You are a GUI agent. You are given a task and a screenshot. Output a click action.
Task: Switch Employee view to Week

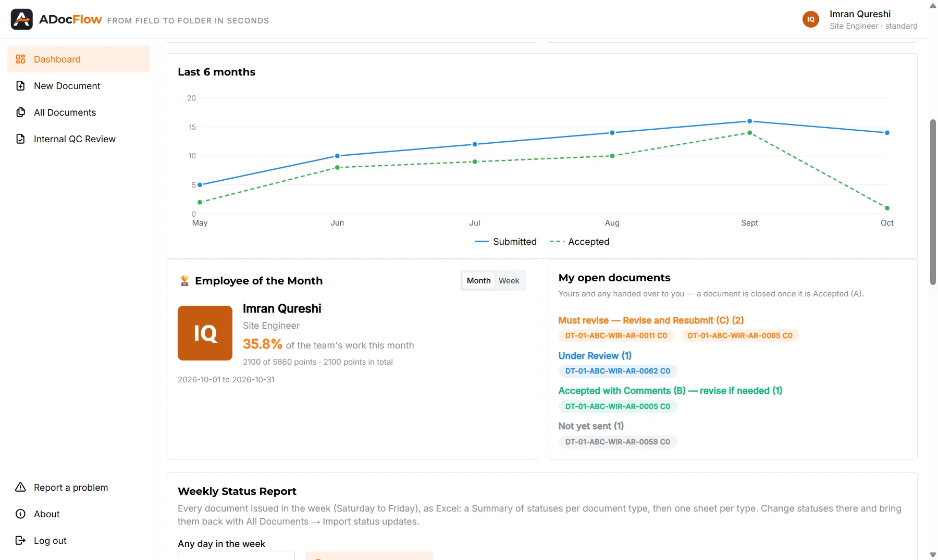(x=509, y=280)
